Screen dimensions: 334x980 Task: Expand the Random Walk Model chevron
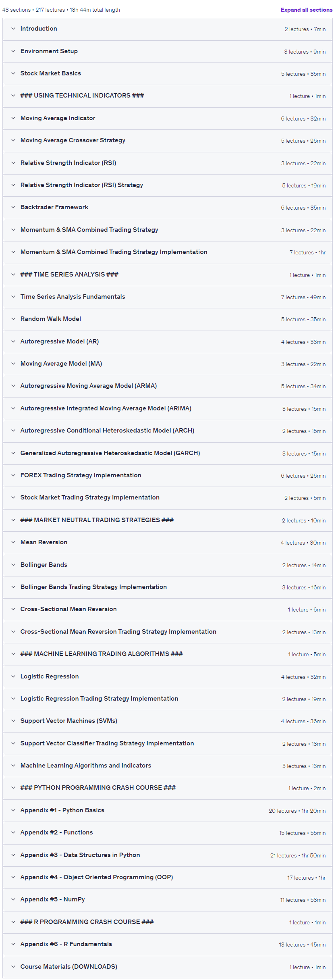click(x=13, y=319)
